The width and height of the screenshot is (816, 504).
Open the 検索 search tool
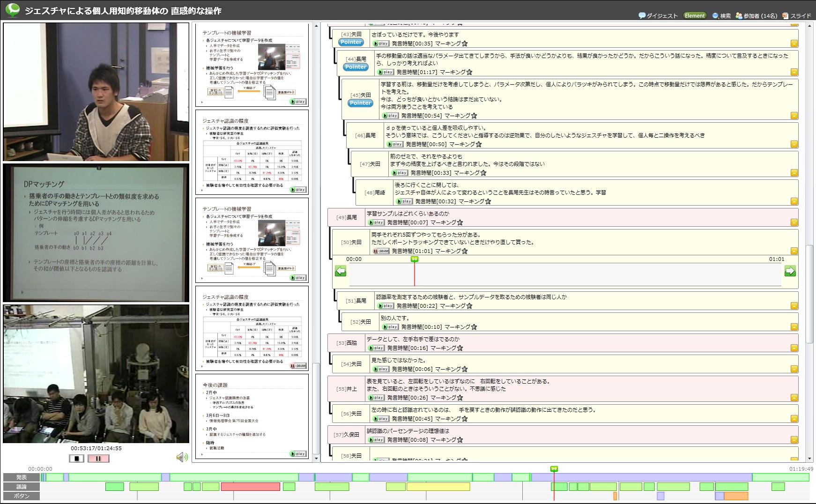[721, 15]
